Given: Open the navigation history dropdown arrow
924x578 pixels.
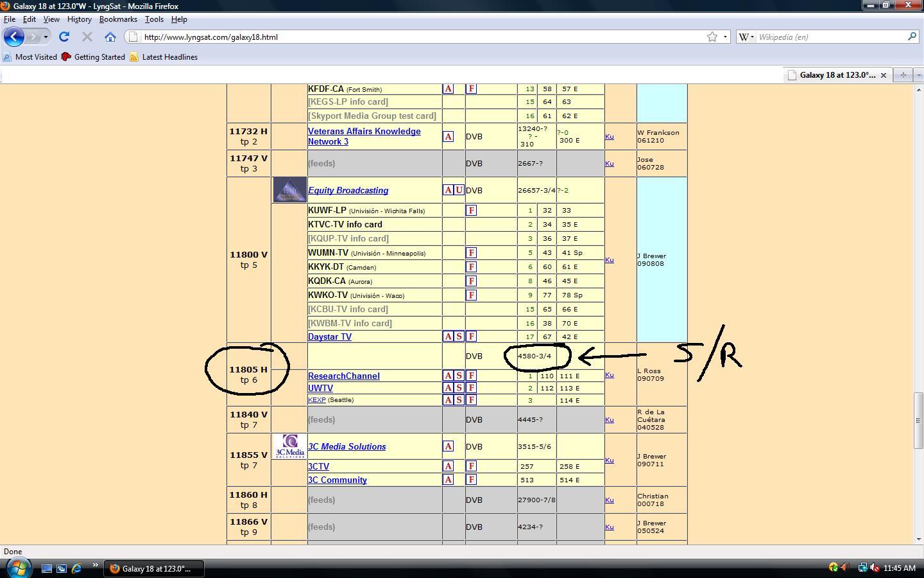Looking at the screenshot, I should click(46, 37).
